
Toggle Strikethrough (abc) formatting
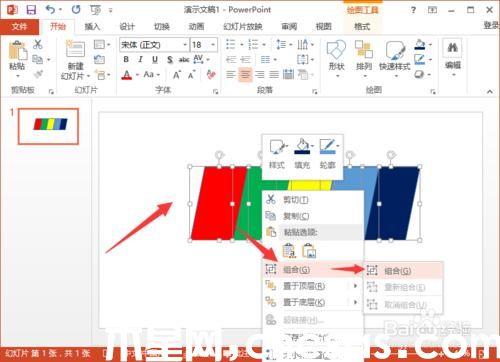point(184,60)
